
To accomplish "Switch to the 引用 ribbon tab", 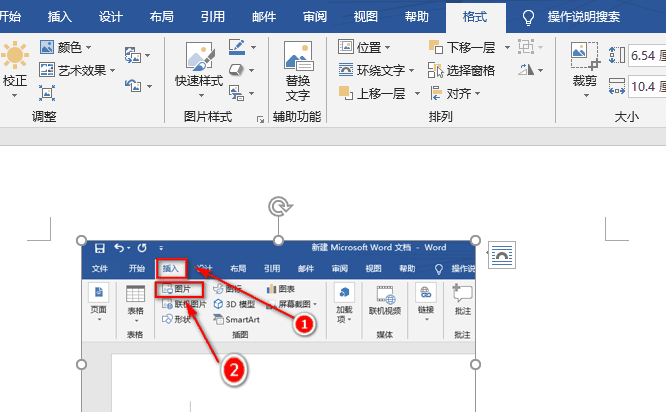I will coord(212,17).
